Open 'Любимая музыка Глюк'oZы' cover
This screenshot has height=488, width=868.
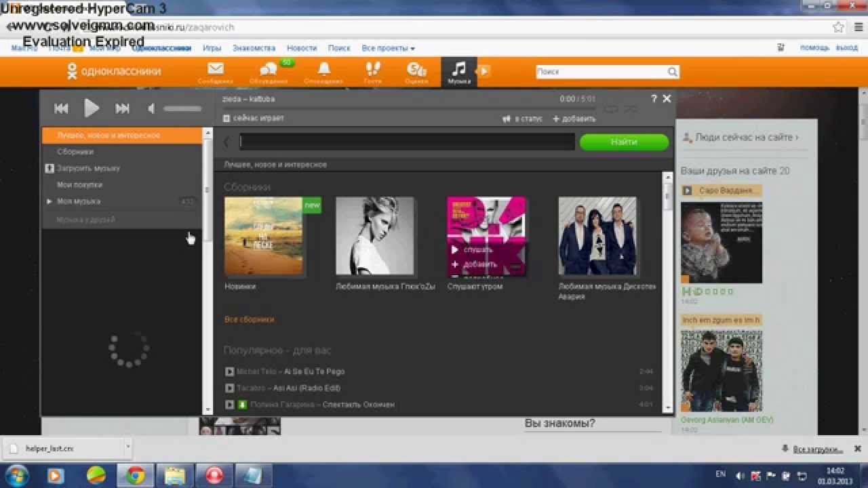(x=375, y=236)
